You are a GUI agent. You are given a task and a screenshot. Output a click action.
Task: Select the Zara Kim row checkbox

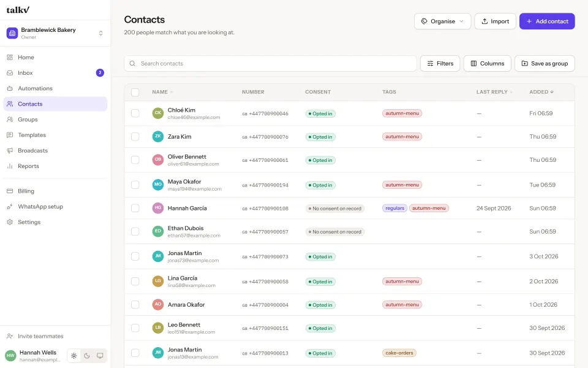click(x=135, y=137)
